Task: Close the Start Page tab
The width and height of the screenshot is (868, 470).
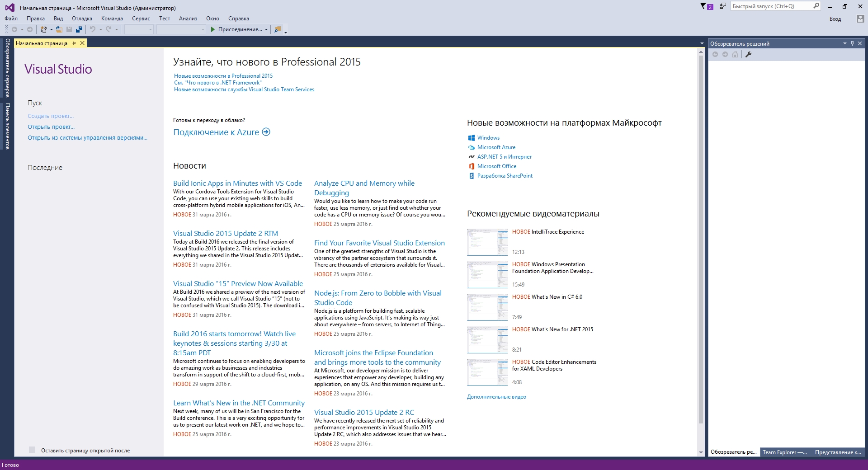Action: click(82, 43)
